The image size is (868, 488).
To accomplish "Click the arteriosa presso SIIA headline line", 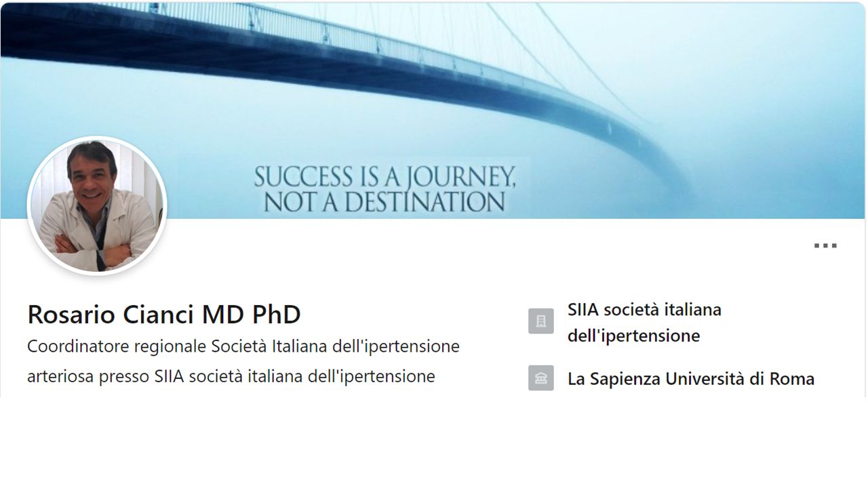I will pos(231,376).
